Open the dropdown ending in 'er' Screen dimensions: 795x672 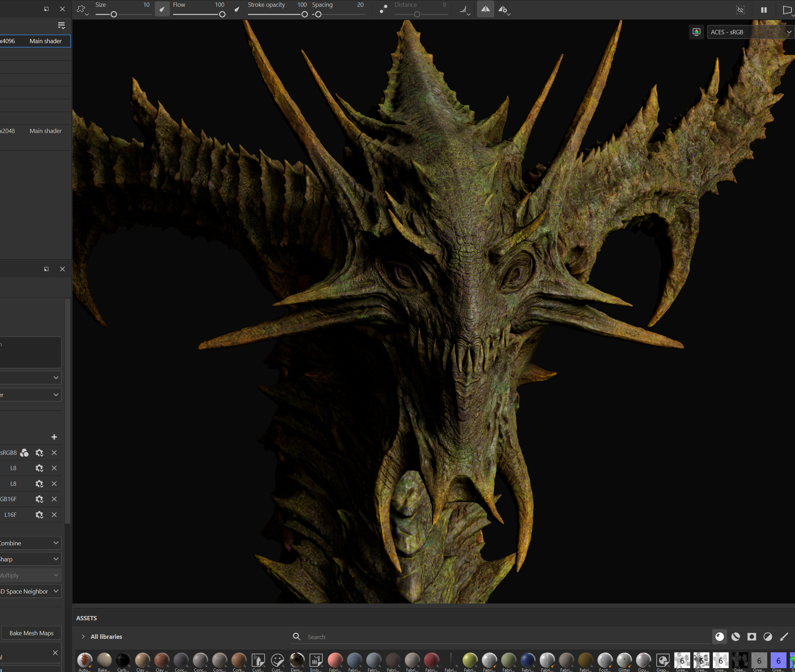(x=30, y=394)
